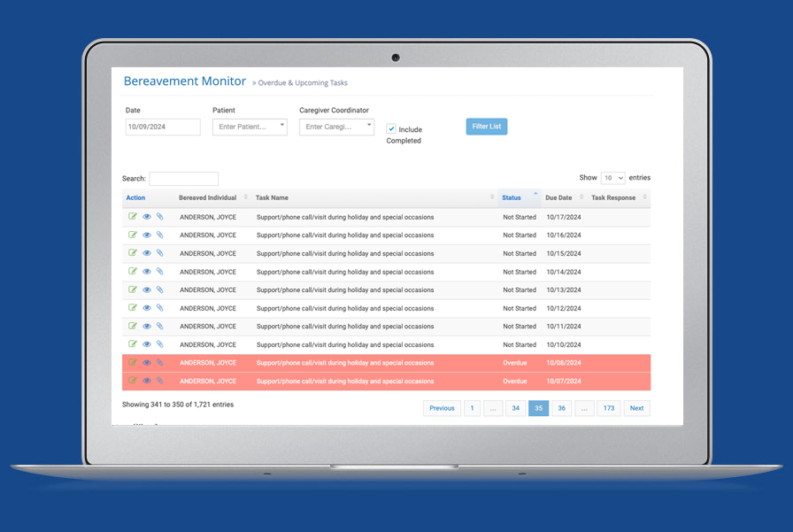Sort by Due Date column
This screenshot has height=532, width=793.
click(x=564, y=197)
